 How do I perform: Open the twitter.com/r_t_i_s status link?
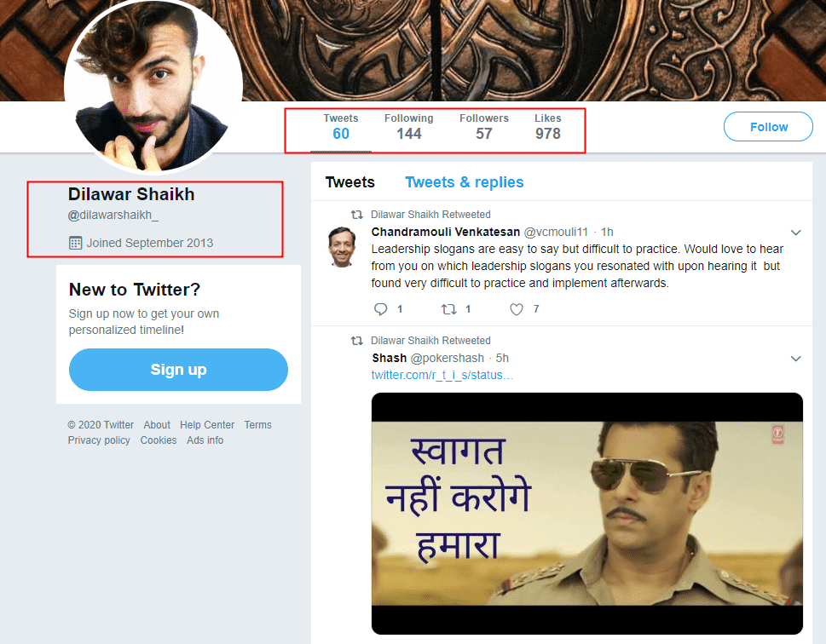[442, 376]
